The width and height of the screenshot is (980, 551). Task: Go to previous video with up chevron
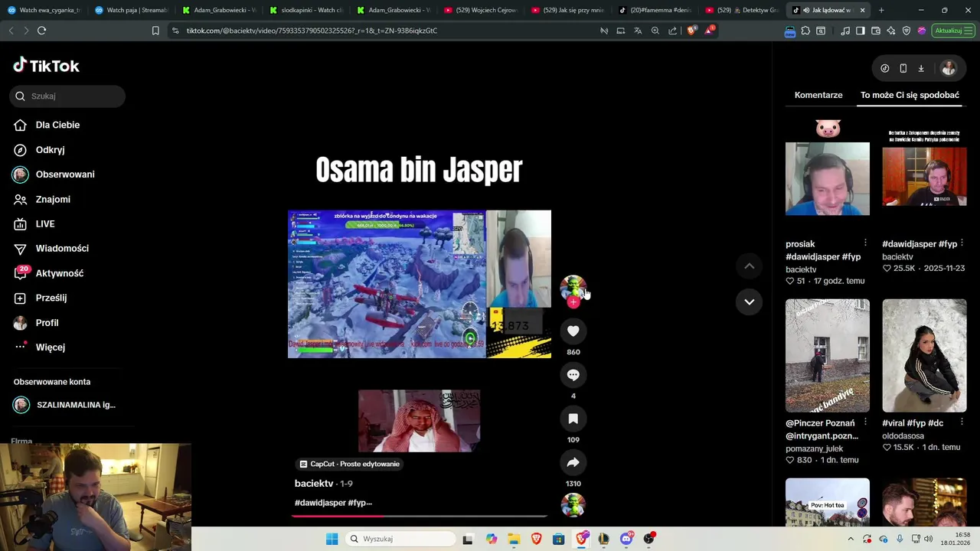click(750, 266)
